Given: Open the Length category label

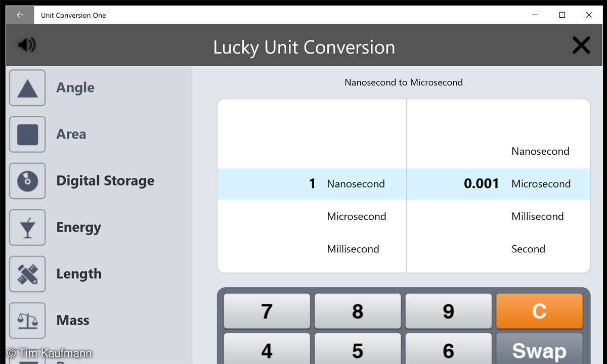Looking at the screenshot, I should tap(79, 274).
